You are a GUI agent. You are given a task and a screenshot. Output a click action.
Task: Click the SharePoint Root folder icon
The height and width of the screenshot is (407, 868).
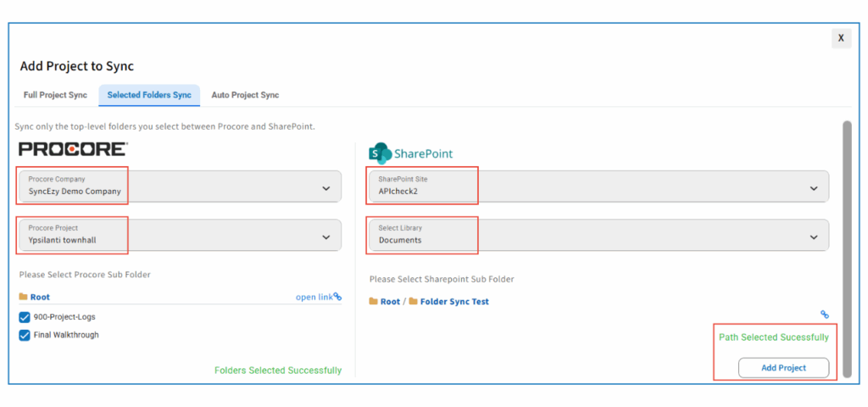[x=374, y=302]
